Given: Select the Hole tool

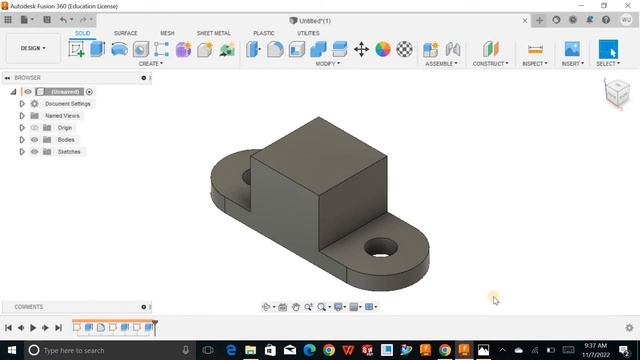Looking at the screenshot, I should click(x=141, y=49).
